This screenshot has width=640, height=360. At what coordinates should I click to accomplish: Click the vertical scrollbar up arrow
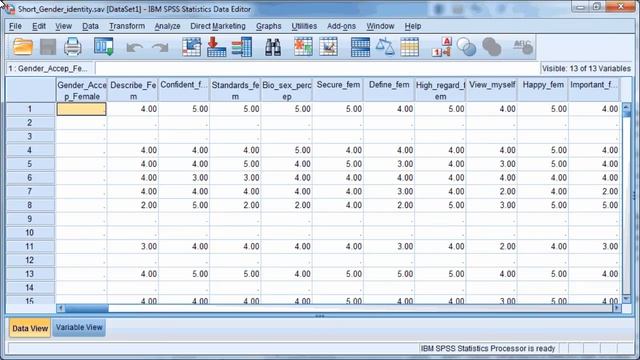[627, 107]
